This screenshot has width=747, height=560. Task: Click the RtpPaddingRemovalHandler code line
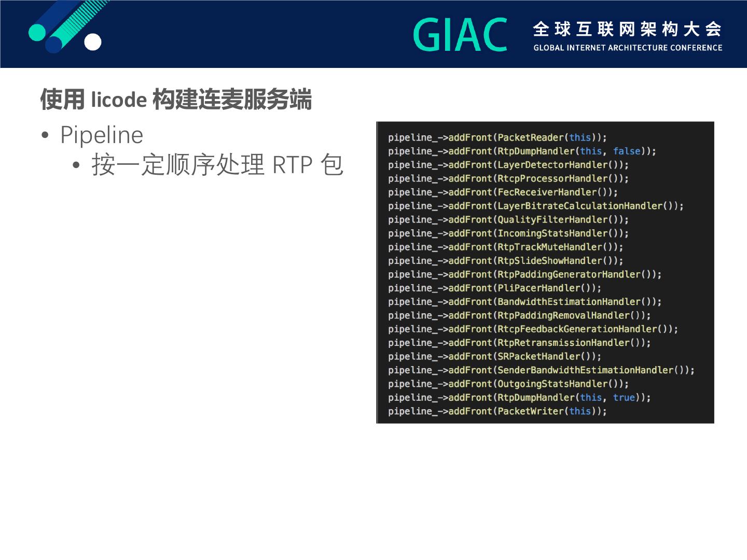519,315
